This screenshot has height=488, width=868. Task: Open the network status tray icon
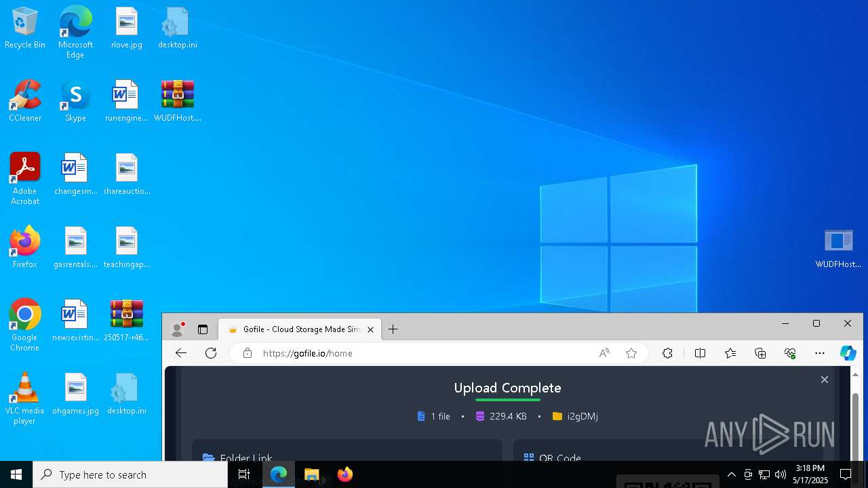pos(764,474)
